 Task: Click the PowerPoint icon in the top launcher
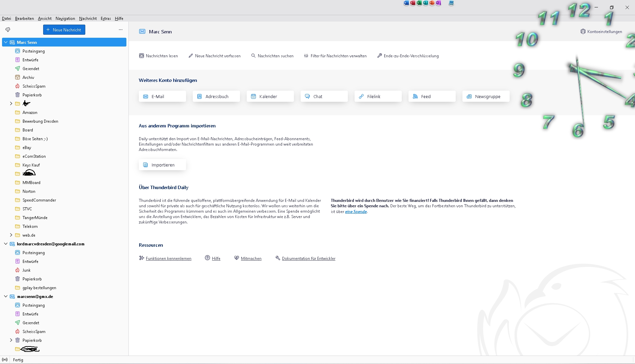click(432, 3)
